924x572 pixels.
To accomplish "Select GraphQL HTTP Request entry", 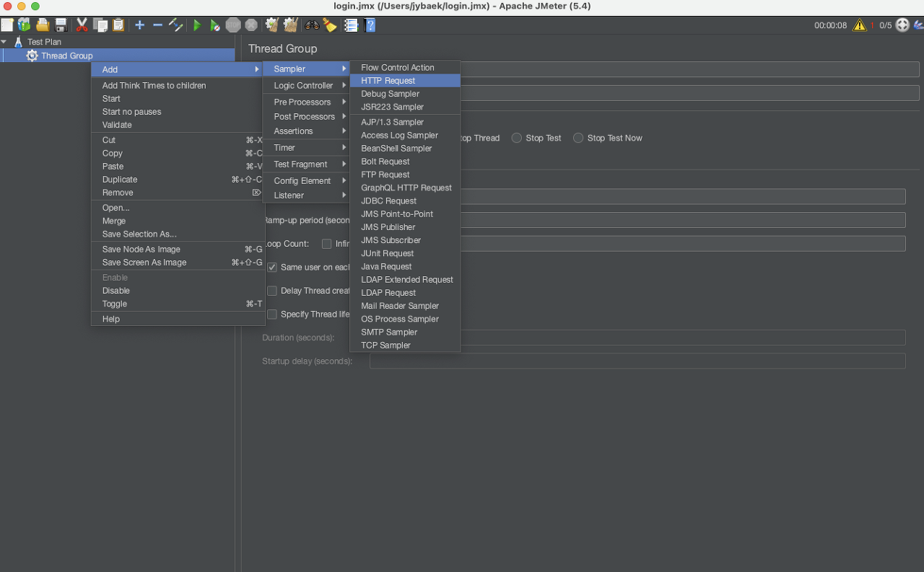I will (x=405, y=188).
